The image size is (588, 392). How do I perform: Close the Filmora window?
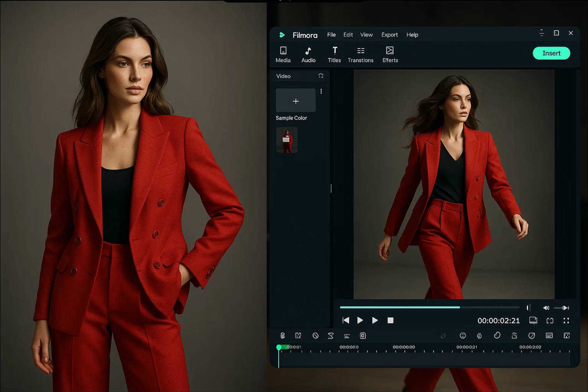(x=571, y=33)
